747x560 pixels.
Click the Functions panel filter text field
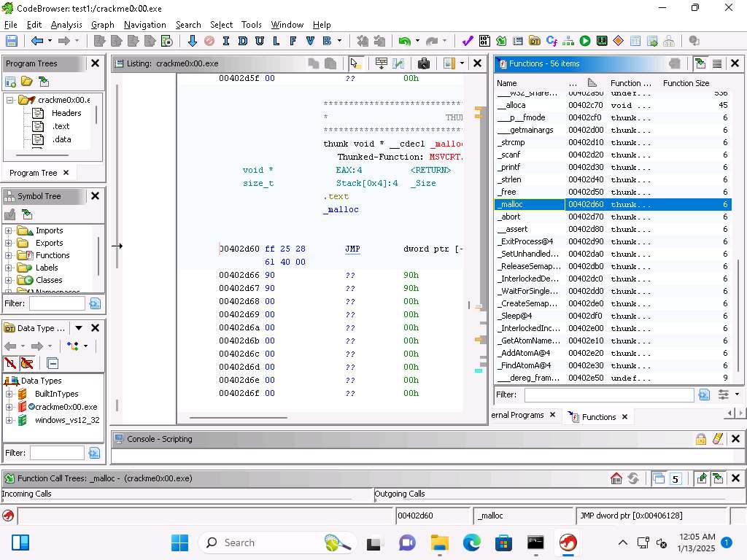pos(608,394)
